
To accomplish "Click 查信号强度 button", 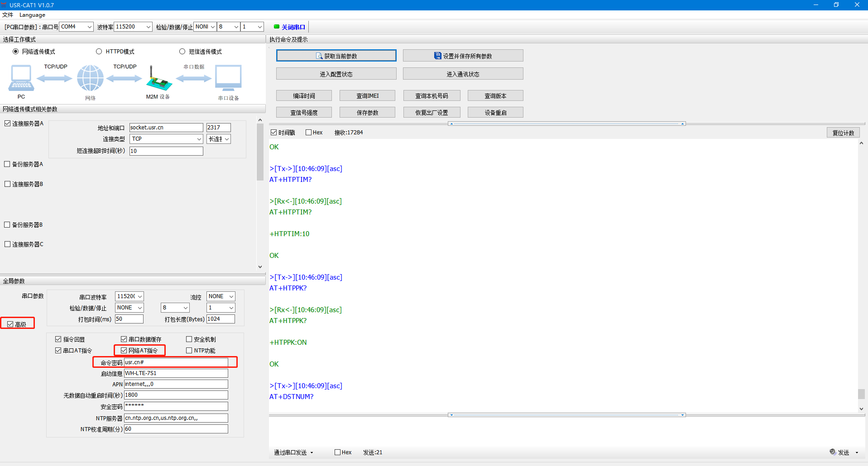I will 304,112.
